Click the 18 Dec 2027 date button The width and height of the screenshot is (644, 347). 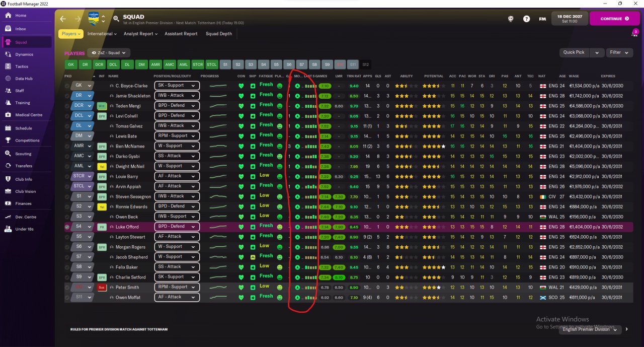[570, 19]
